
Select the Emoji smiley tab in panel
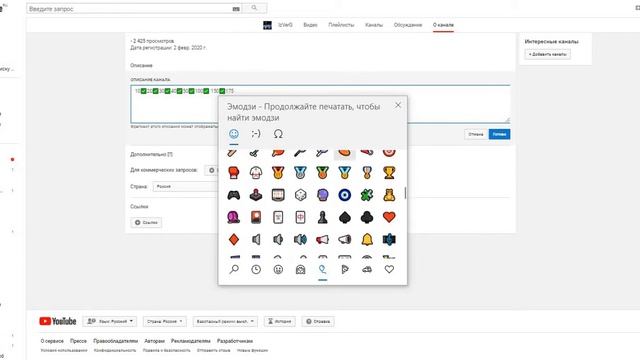click(x=233, y=134)
